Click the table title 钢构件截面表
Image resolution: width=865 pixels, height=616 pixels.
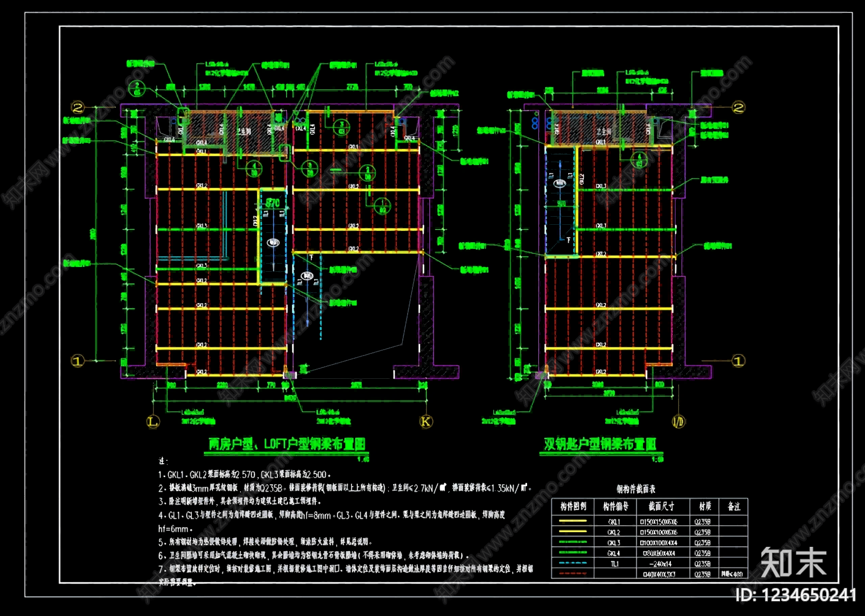pos(636,489)
